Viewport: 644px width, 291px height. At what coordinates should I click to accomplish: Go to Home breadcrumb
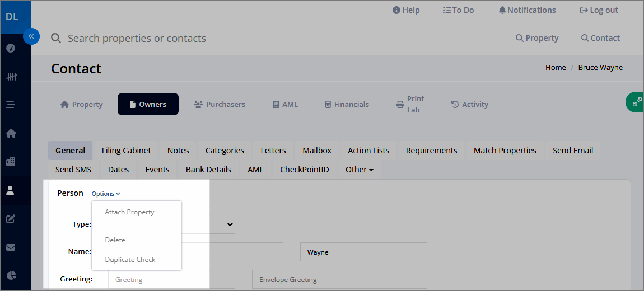(x=556, y=67)
